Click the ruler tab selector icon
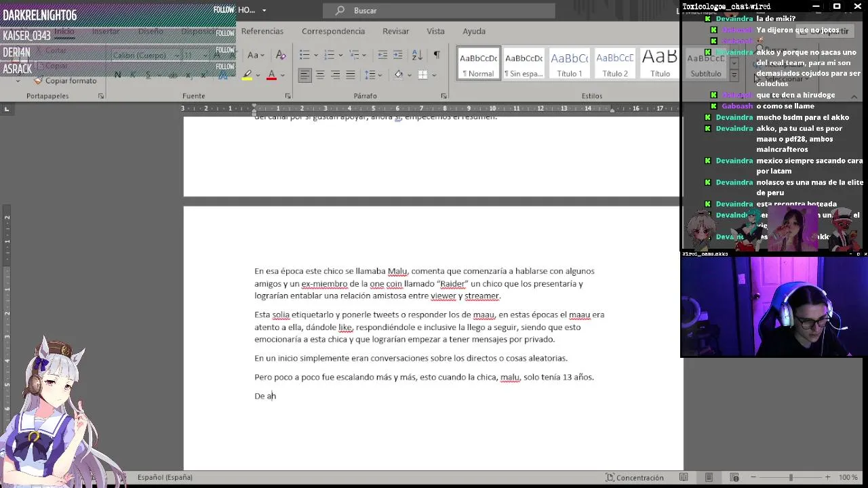Viewport: 868px width, 488px height. coord(7,108)
